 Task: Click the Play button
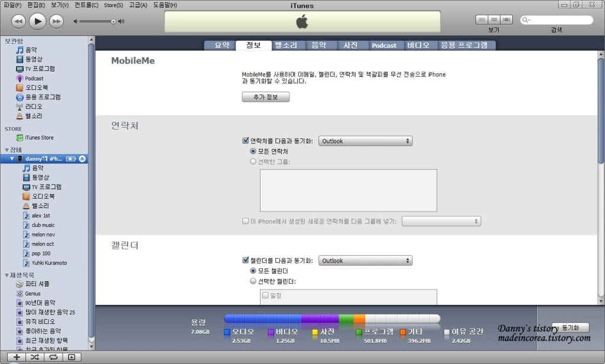click(37, 21)
